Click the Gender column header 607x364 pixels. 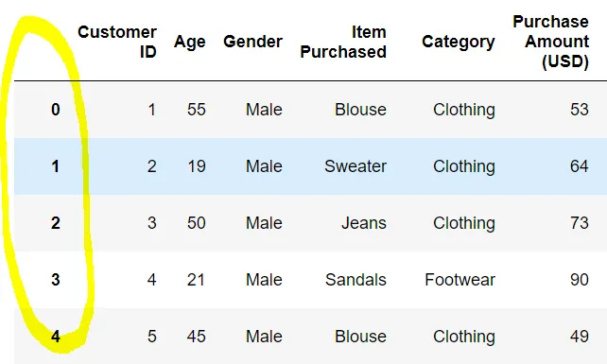pos(252,42)
